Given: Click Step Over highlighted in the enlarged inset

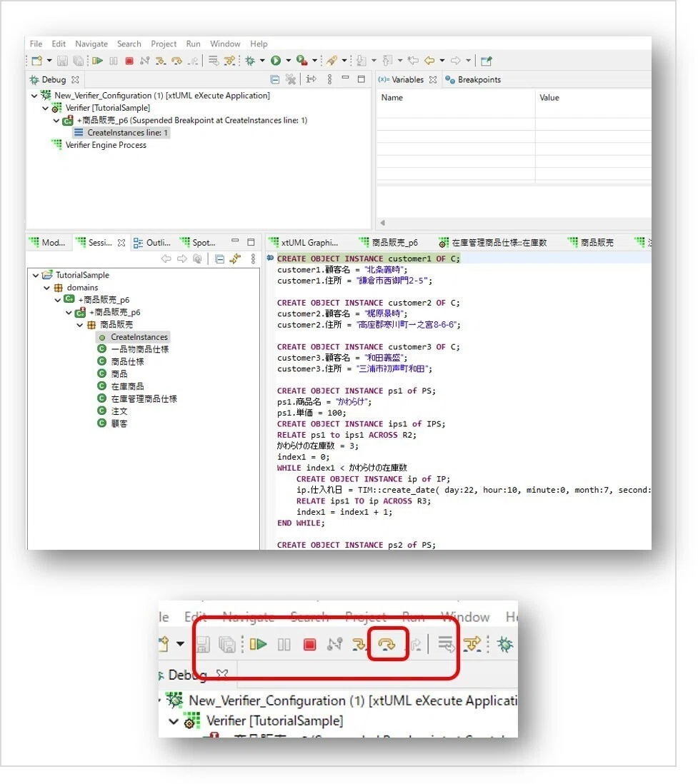Looking at the screenshot, I should tap(387, 645).
